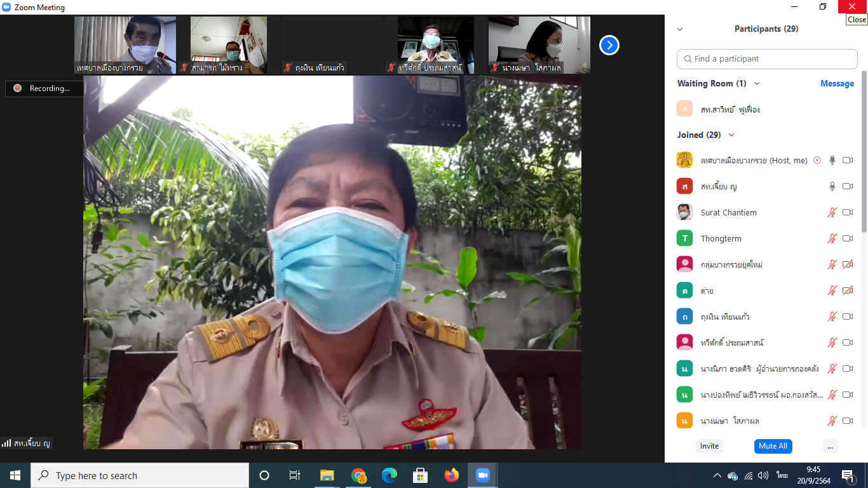Click in the Find a participant field
This screenshot has height=488, width=868.
767,59
